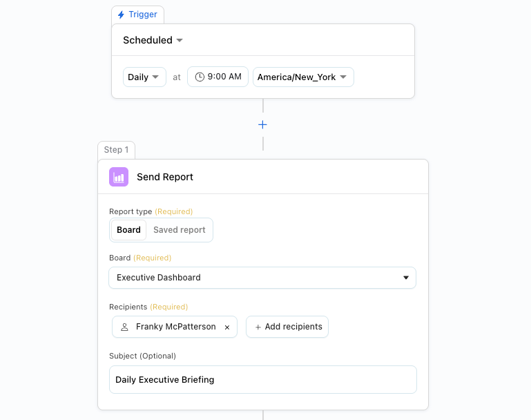The image size is (531, 420).
Task: Click the plus icon in Add recipients
Action: [x=258, y=327]
